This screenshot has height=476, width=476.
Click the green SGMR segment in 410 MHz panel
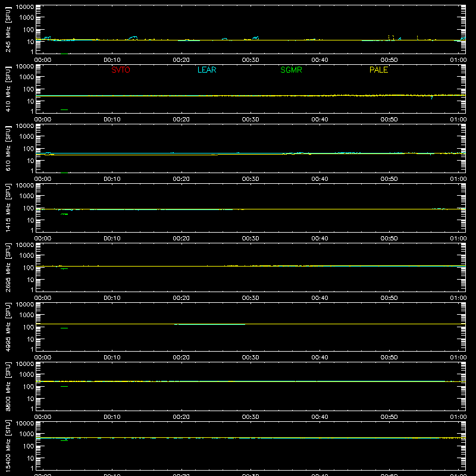[x=64, y=109]
